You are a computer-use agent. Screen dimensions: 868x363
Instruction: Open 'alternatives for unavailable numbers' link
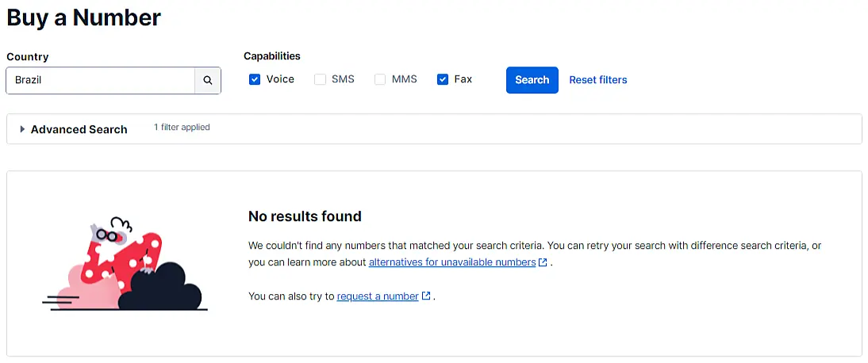[x=451, y=262]
